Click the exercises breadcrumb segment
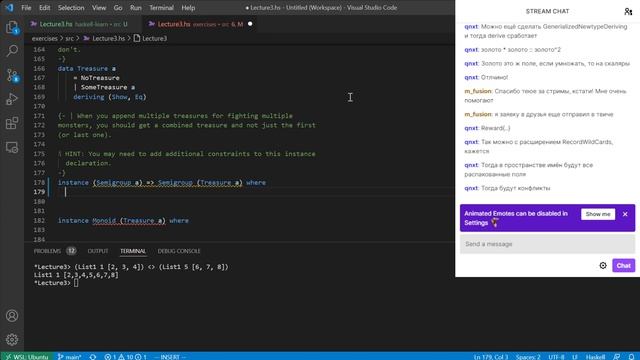640x360 pixels. coord(44,38)
